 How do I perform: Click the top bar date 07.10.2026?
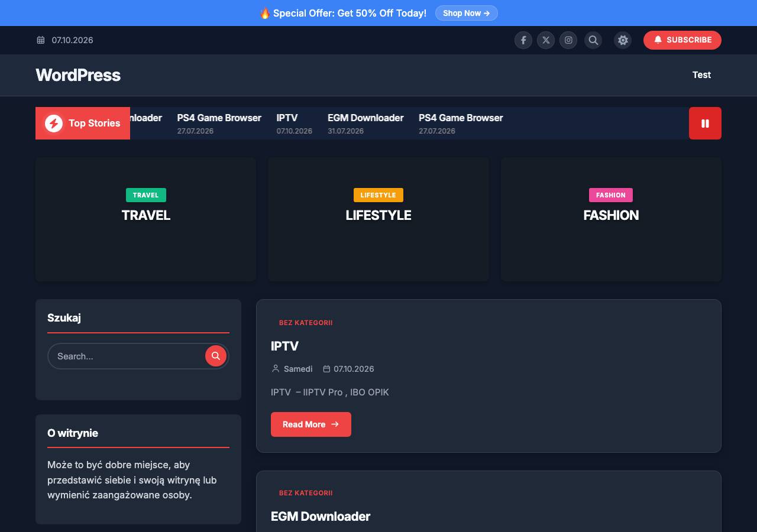[x=72, y=40]
